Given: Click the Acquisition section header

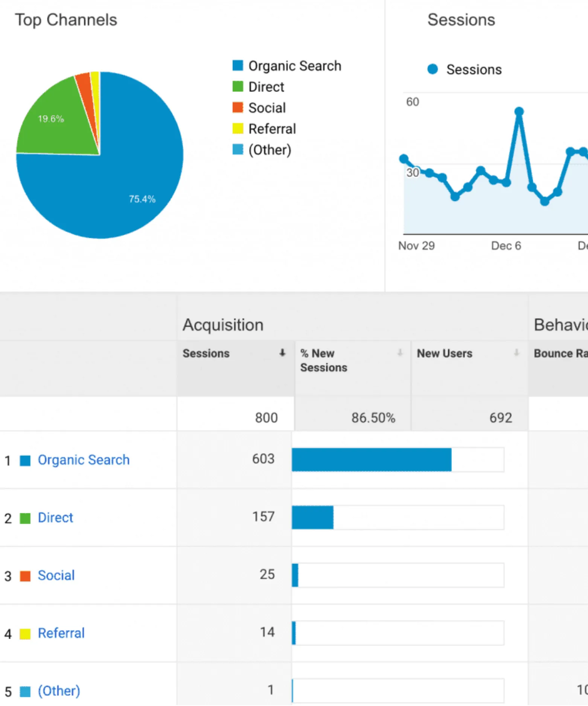Looking at the screenshot, I should point(223,325).
